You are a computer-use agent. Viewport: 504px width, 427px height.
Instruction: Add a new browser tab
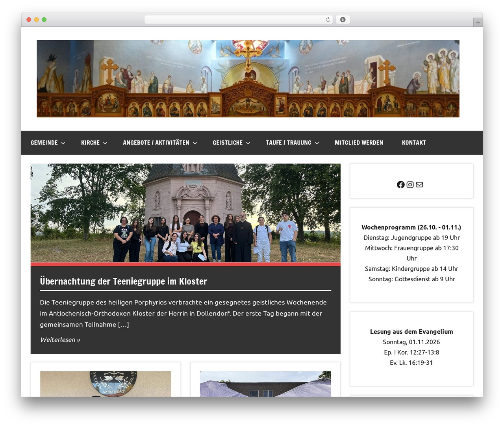478,22
